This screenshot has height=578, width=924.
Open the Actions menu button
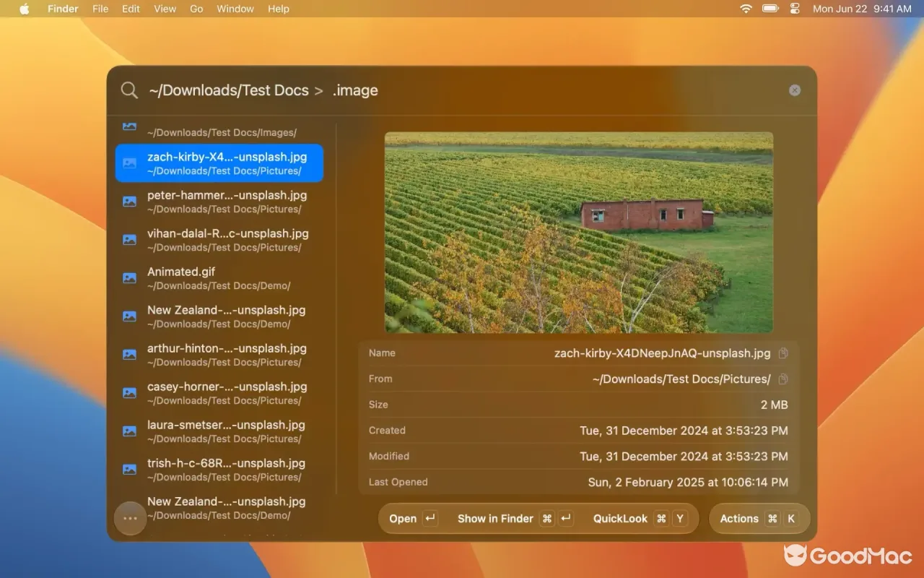pyautogui.click(x=759, y=519)
